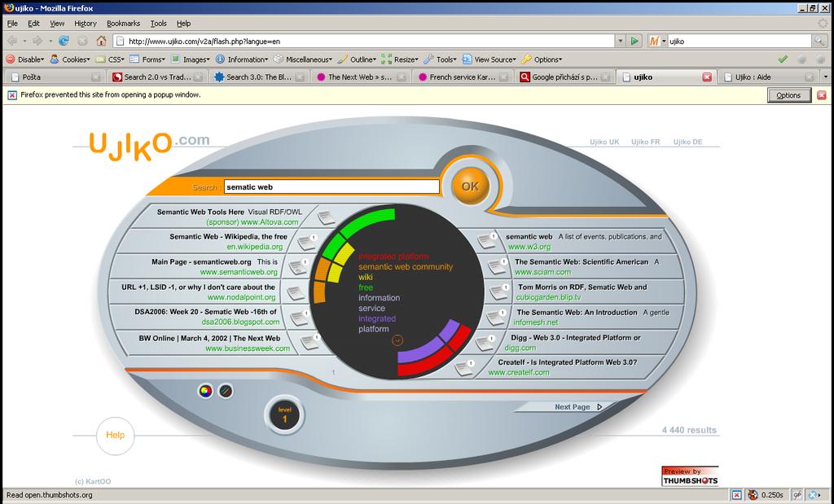This screenshot has width=834, height=504.
Task: Click page icon beside dsa2006.blogspot.com result
Action: coord(301,317)
